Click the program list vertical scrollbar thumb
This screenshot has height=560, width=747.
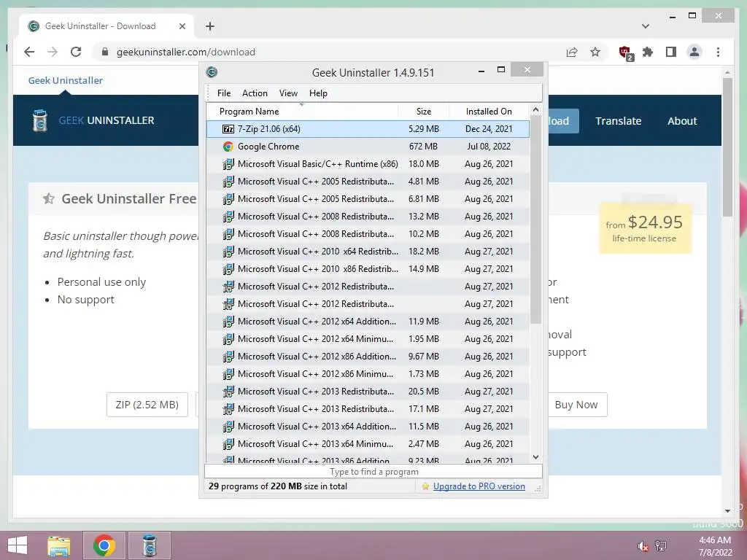pos(535,220)
